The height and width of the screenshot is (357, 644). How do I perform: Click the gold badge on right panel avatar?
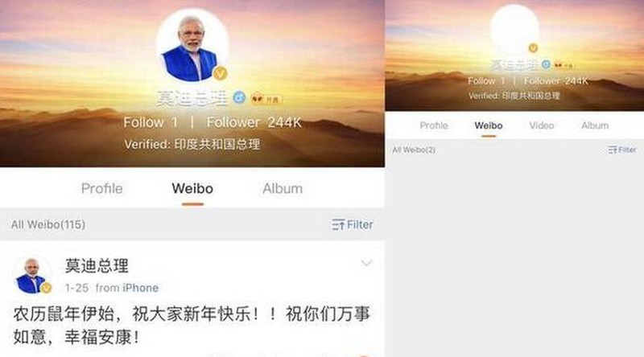(533, 48)
